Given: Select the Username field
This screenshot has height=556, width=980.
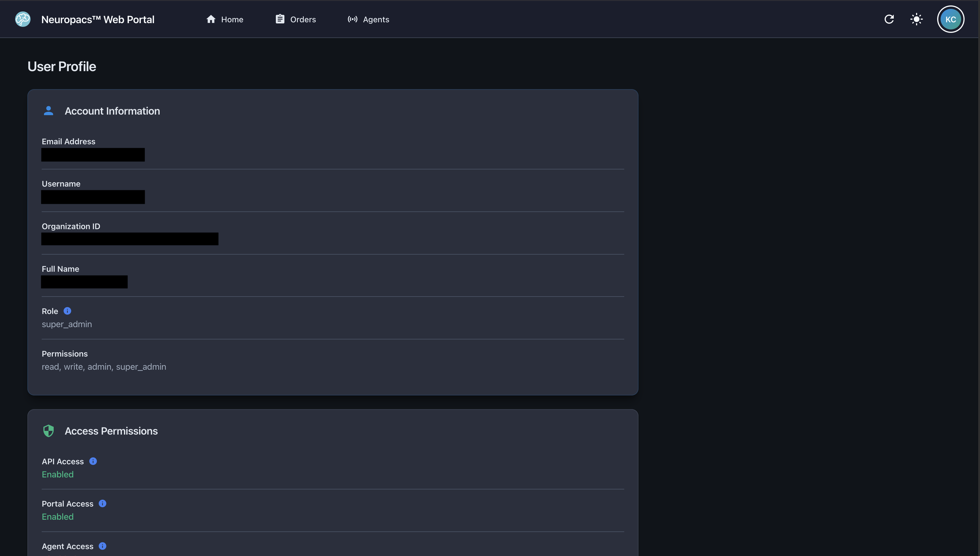Looking at the screenshot, I should tap(93, 197).
